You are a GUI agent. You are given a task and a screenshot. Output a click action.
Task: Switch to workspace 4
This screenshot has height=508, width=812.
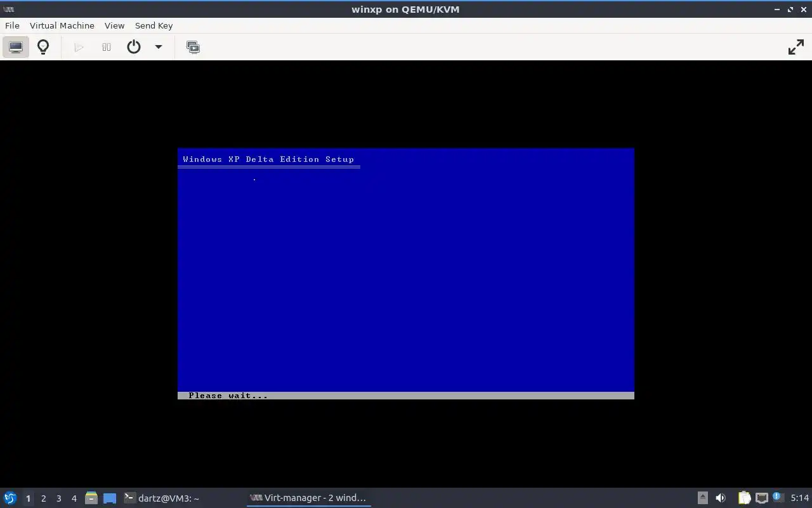(74, 498)
